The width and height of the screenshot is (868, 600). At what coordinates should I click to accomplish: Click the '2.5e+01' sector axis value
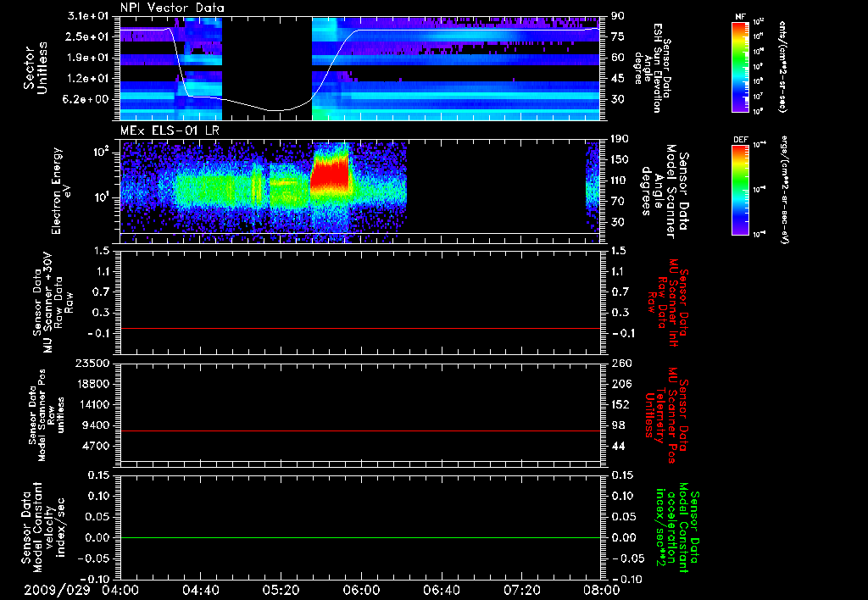tap(88, 36)
